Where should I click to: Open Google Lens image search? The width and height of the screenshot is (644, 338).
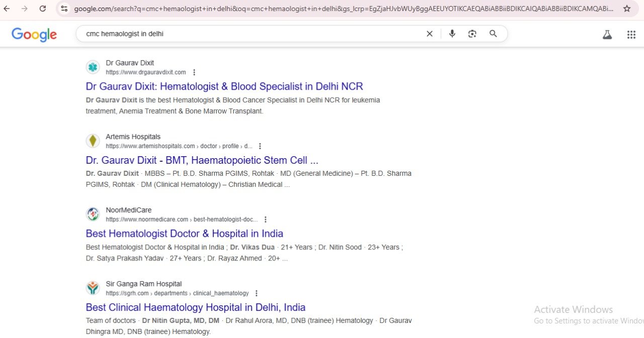(472, 34)
